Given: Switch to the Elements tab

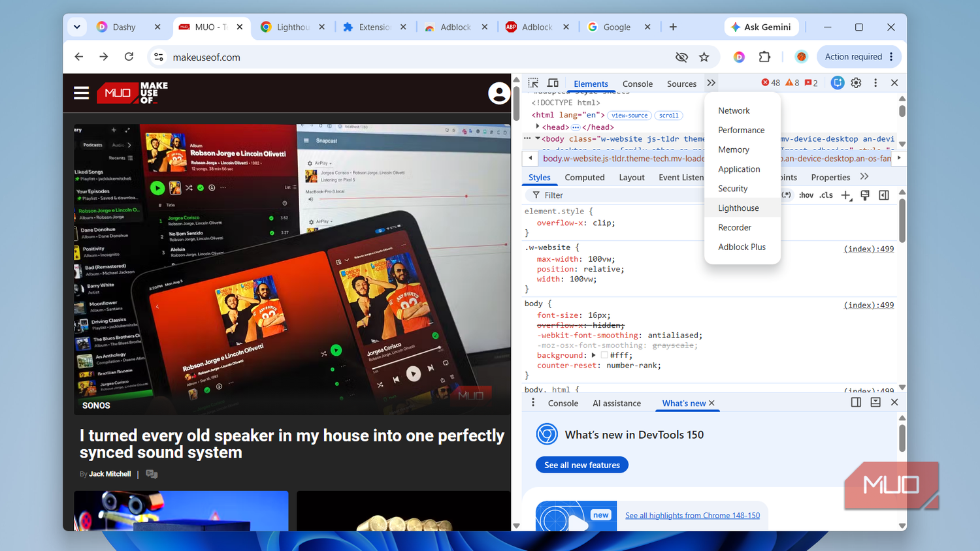Looking at the screenshot, I should 591,84.
